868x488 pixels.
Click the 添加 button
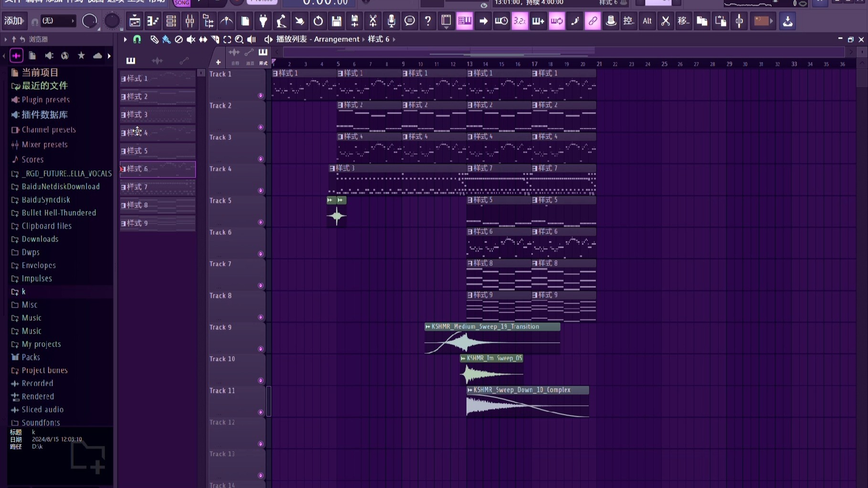[14, 21]
